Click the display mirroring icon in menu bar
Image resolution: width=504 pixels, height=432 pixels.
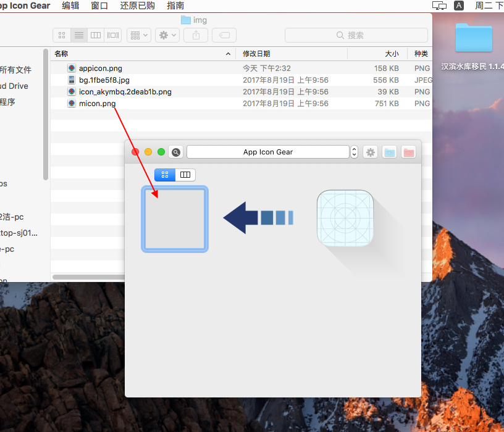tap(439, 6)
